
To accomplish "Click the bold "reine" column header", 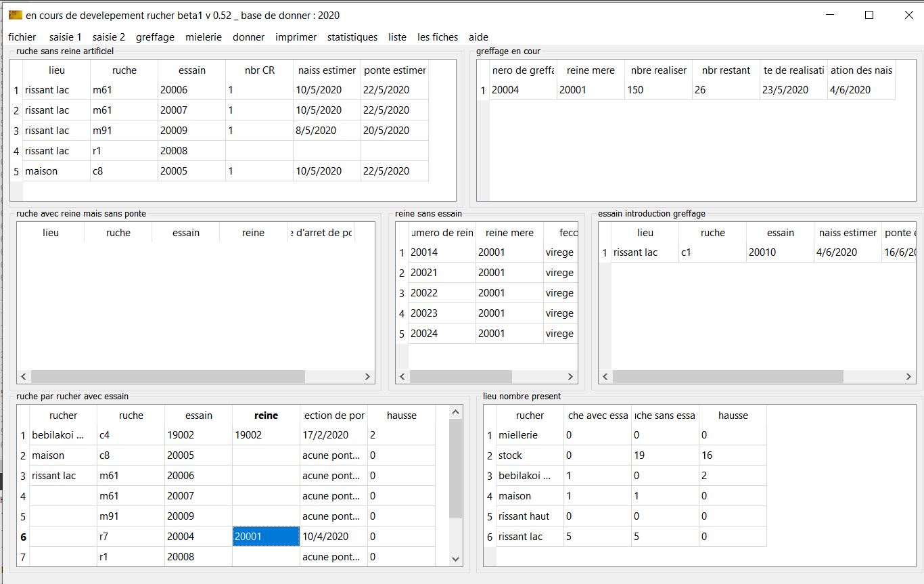I will click(266, 415).
